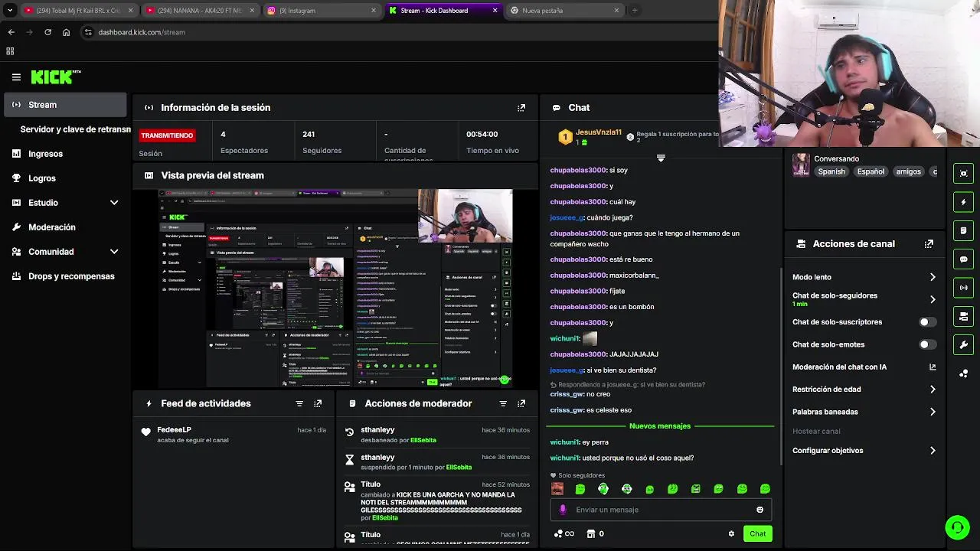This screenshot has width=980, height=551.
Task: Open JesusVnzla11 profile in chat banner
Action: (598, 132)
